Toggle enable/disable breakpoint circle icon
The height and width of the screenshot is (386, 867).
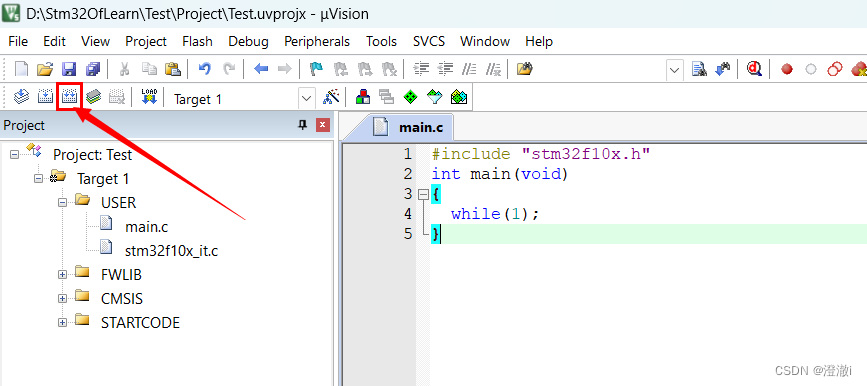coord(811,70)
